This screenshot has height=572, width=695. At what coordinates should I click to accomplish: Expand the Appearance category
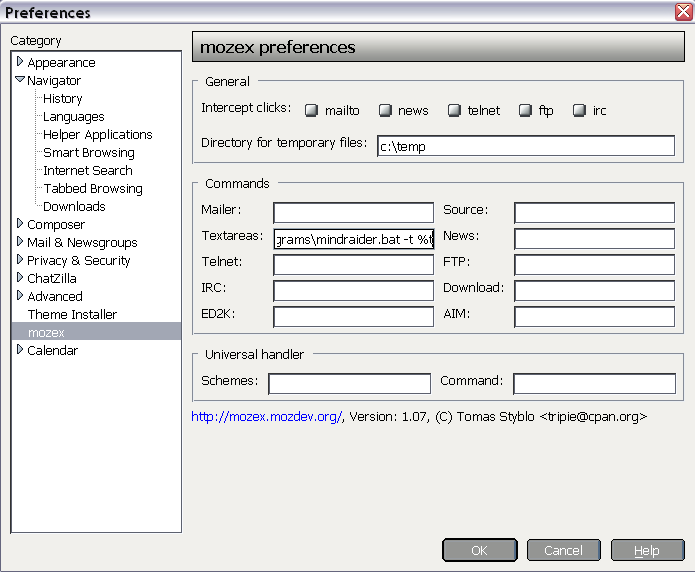tap(20, 61)
